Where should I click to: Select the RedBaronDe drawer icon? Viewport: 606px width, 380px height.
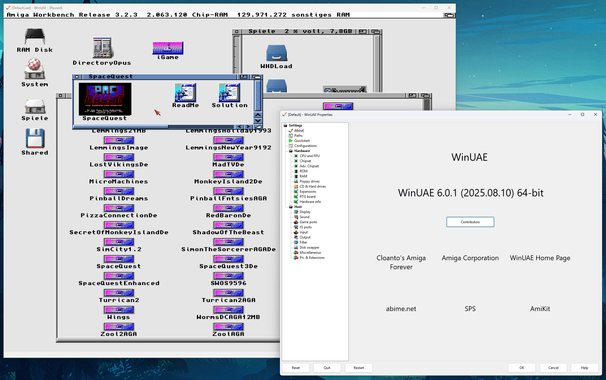[x=228, y=208]
